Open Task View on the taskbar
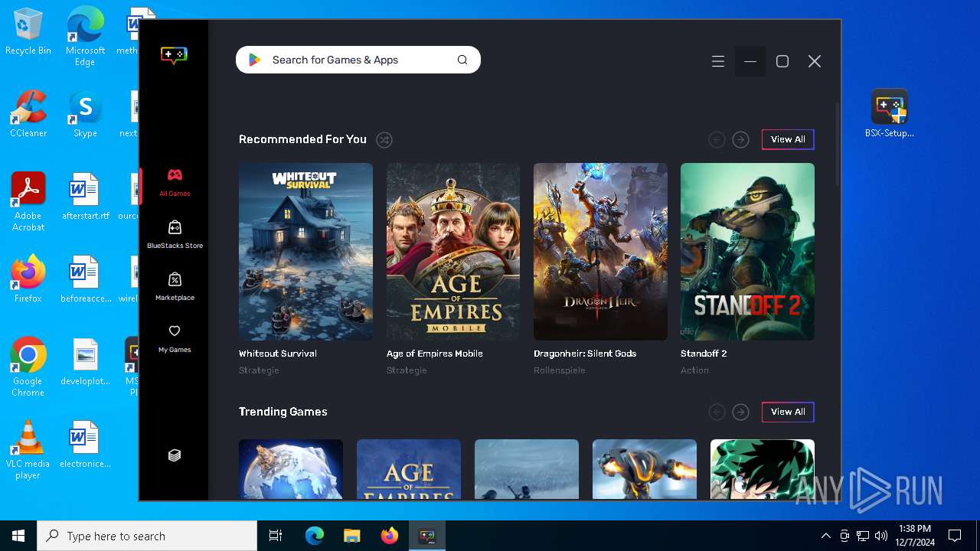The width and height of the screenshot is (980, 551). [x=276, y=536]
